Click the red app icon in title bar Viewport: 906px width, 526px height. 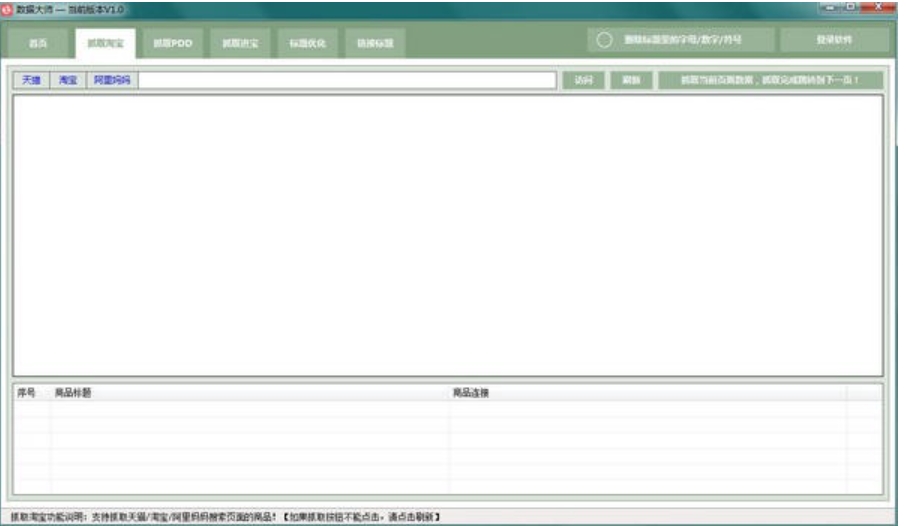(7, 8)
